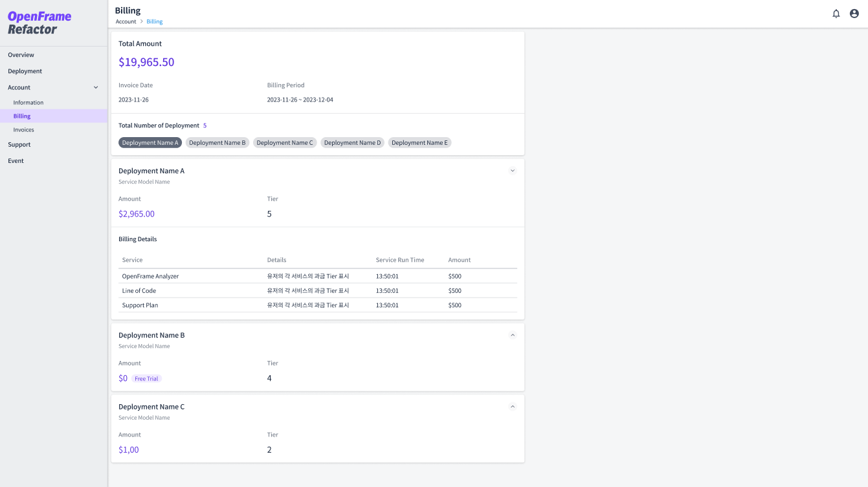Open the Invoices page in sidebar
This screenshot has height=487, width=868.
point(23,129)
